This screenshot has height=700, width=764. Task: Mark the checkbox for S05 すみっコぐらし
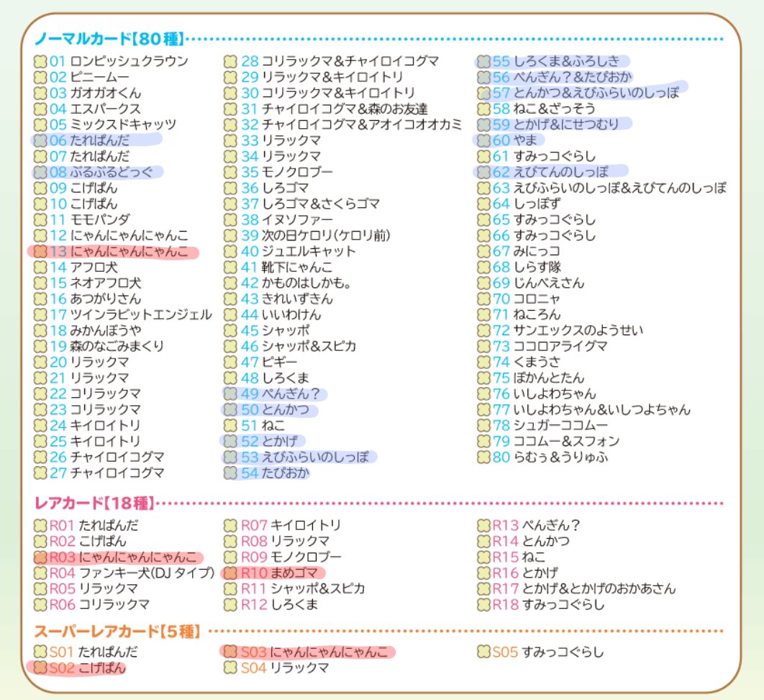(483, 652)
